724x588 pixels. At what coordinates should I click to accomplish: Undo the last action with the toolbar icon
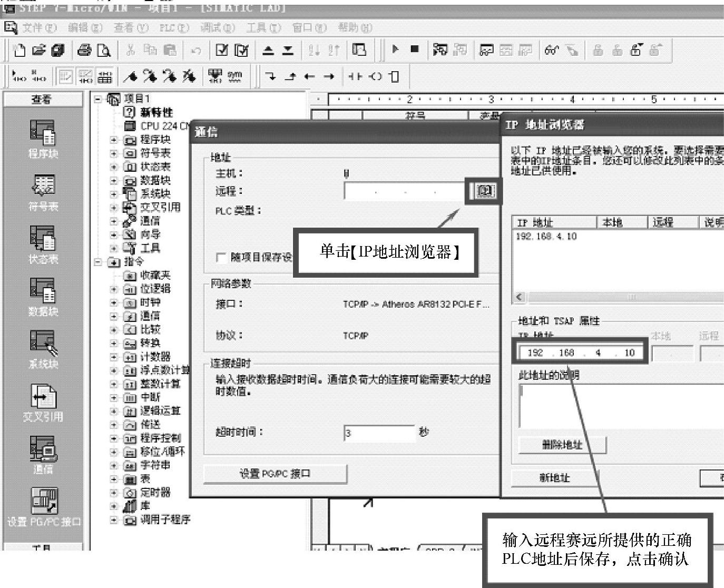pyautogui.click(x=196, y=51)
